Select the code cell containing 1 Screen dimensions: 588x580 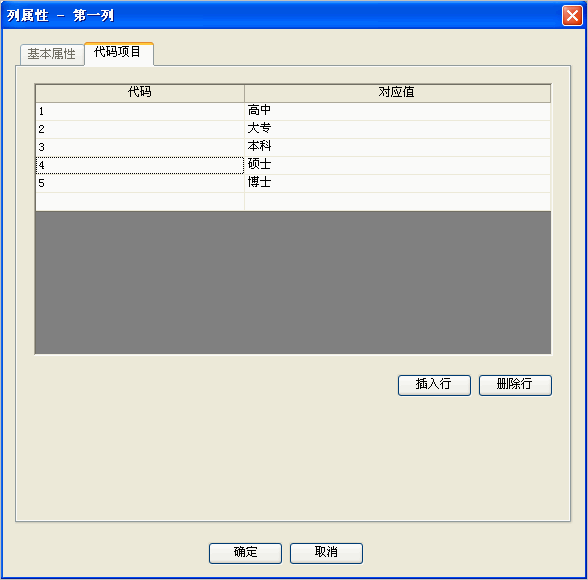tap(140, 111)
